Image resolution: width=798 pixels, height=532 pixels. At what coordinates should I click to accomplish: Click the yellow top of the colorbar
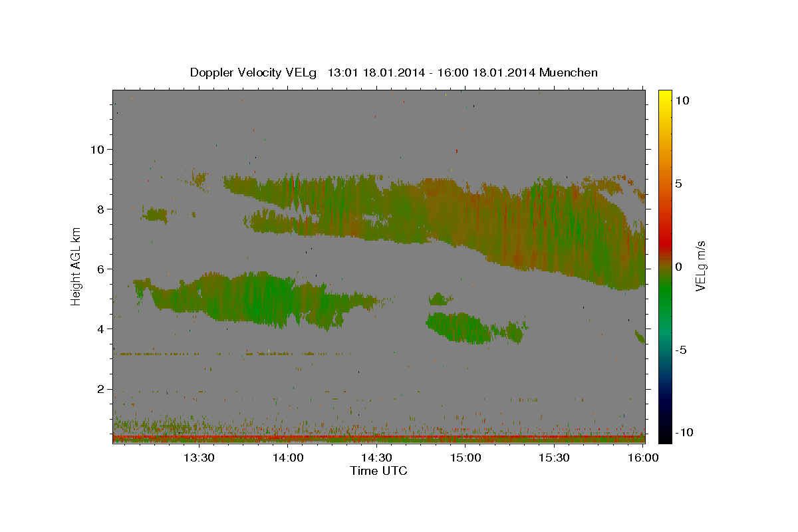(664, 96)
